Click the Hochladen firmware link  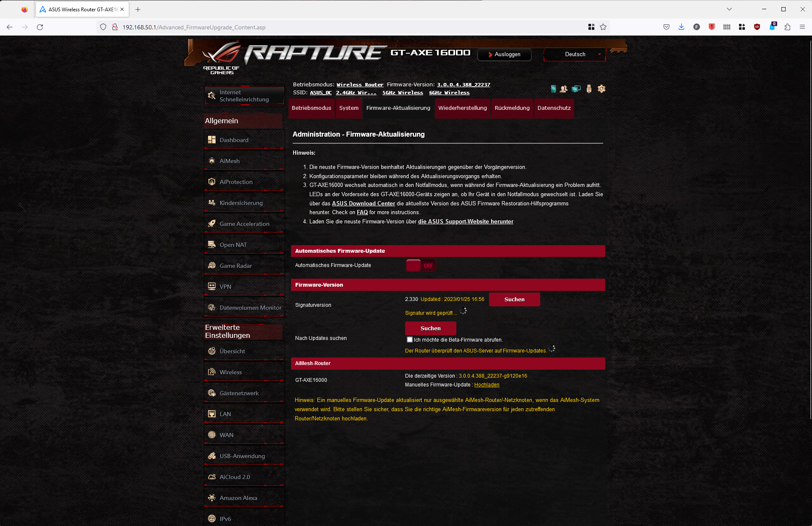pos(487,385)
